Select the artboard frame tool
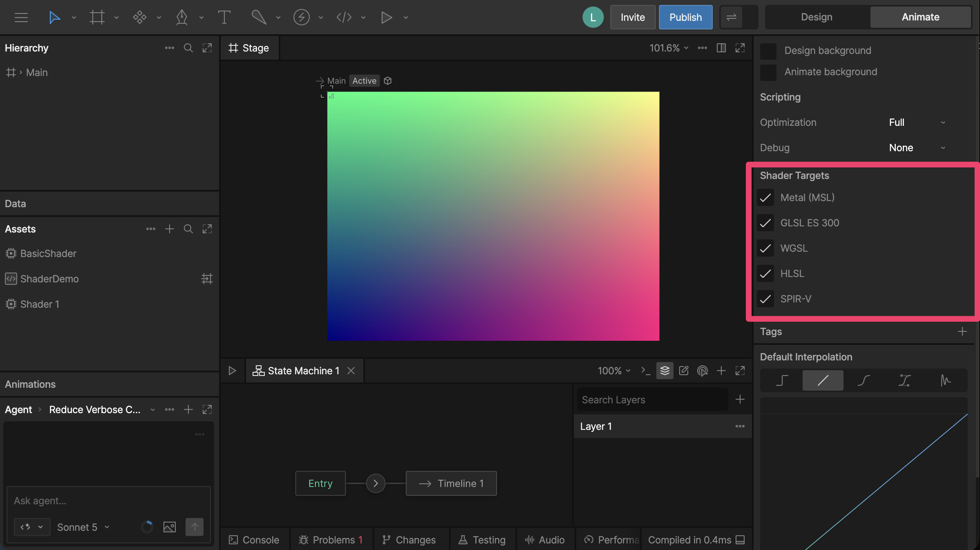 click(97, 17)
